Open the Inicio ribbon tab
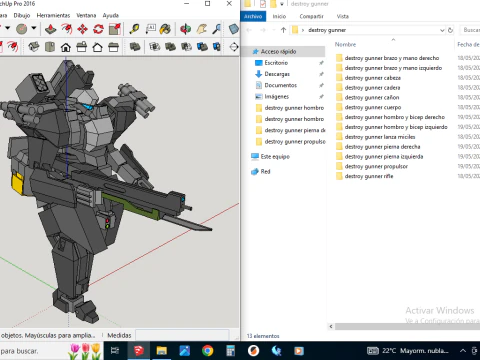480x360 pixels. click(x=279, y=16)
